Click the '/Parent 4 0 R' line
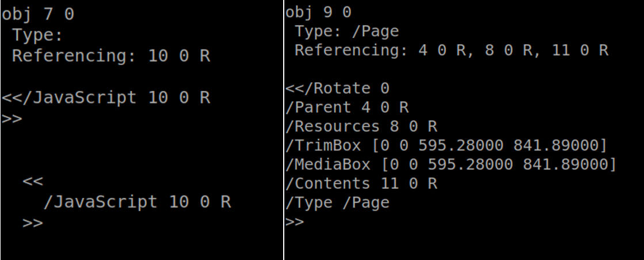Viewport: 644px width, 260px height. click(x=347, y=108)
